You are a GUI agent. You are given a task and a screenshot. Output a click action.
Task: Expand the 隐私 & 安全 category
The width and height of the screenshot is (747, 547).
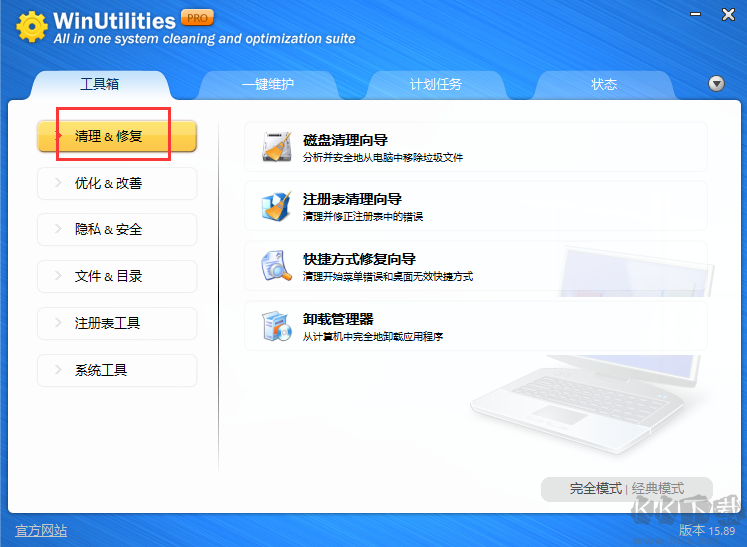117,229
